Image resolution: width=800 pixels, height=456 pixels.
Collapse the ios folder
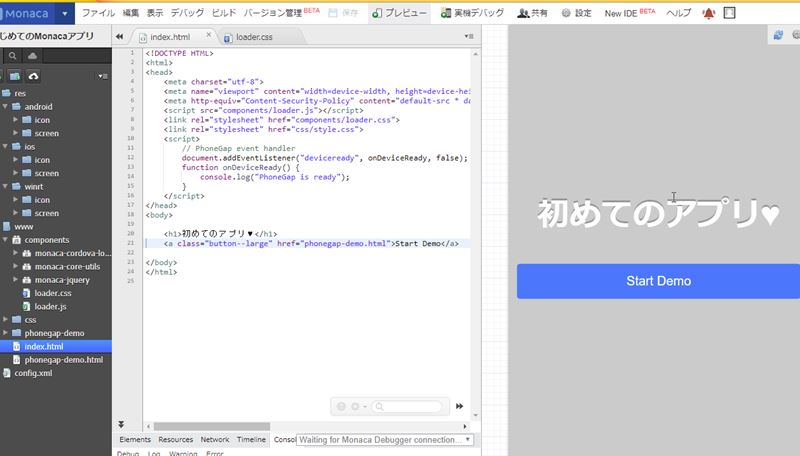coord(5,146)
